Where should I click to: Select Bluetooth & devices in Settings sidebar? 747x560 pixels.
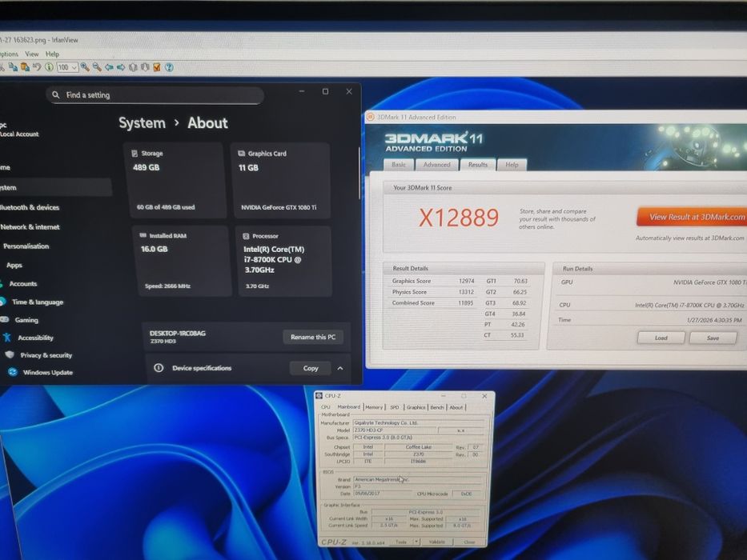point(30,207)
